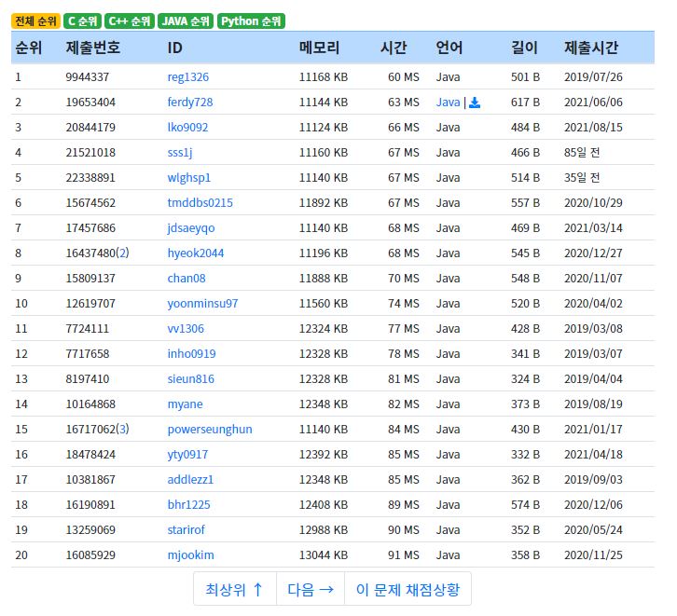Select submission date 2019/07/26
Screen dimensions: 677x616
(593, 77)
